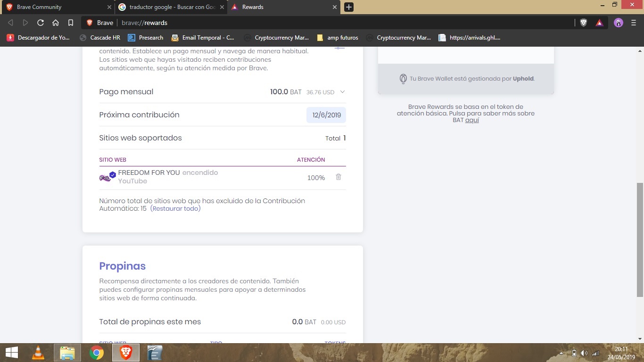Open the https://arrivals.ghl bookmark

[x=470, y=38]
